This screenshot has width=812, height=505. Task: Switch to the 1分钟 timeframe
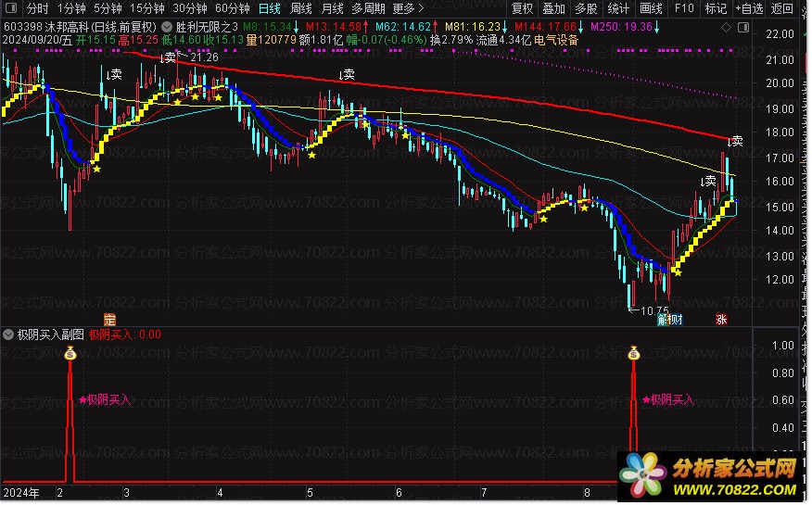pos(71,8)
